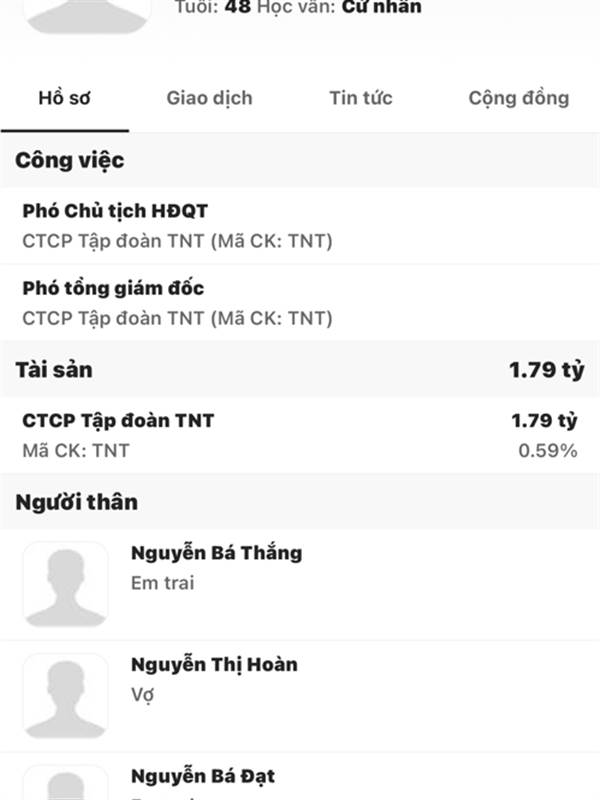600x800 pixels.
Task: Select the name Nguyễn Thị Hoàn
Action: click(x=214, y=664)
